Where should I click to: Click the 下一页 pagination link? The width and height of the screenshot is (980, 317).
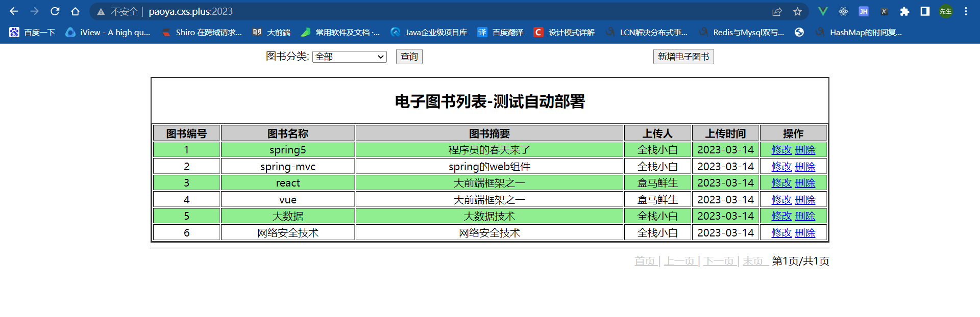719,261
